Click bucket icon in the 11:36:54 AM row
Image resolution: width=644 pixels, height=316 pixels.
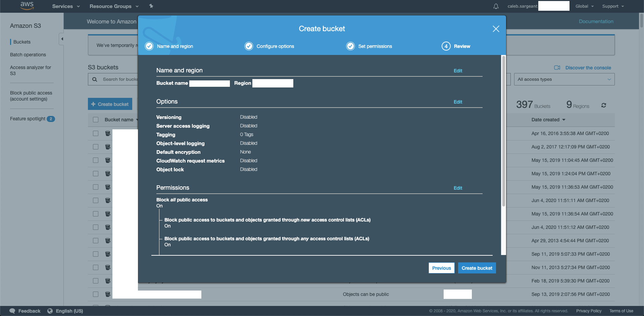coord(108,214)
